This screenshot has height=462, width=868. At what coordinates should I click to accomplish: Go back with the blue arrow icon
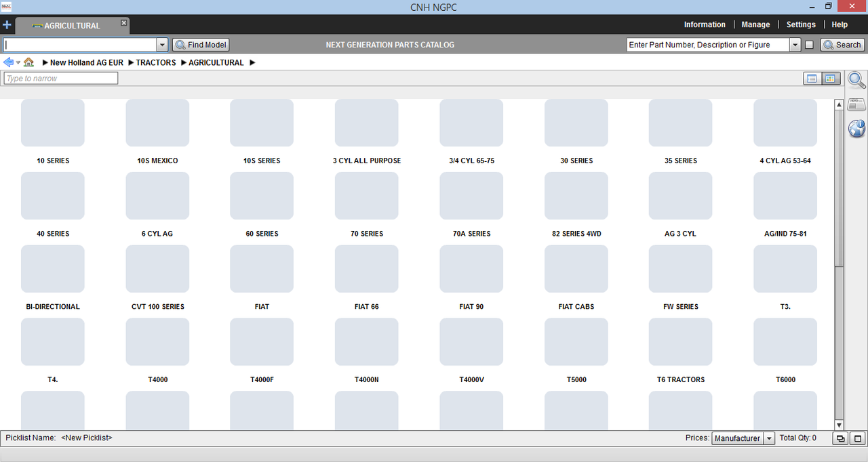[x=8, y=62]
